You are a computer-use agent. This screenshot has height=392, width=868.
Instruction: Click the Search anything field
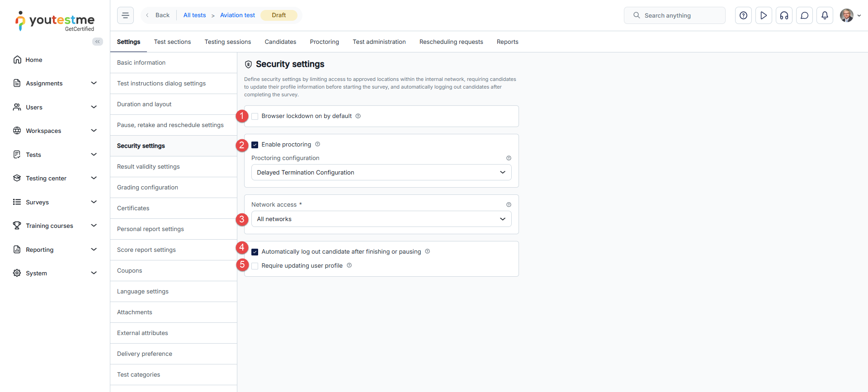pos(675,15)
